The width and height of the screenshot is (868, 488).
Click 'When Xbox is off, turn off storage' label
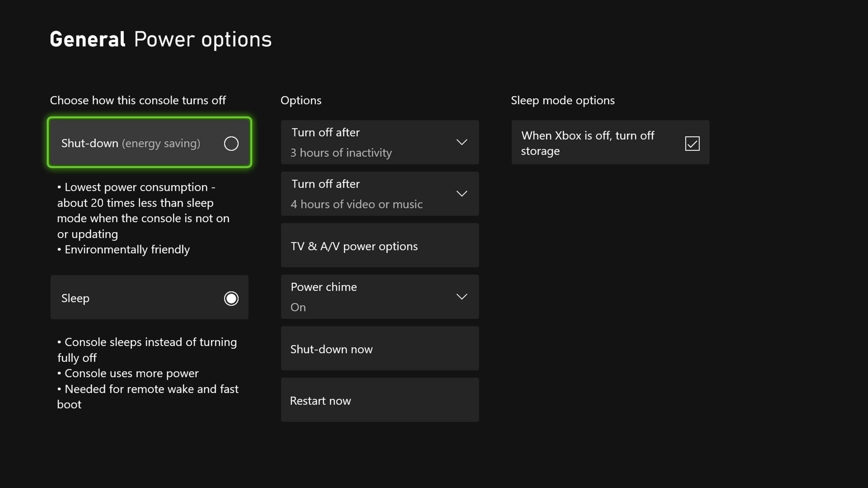[587, 143]
